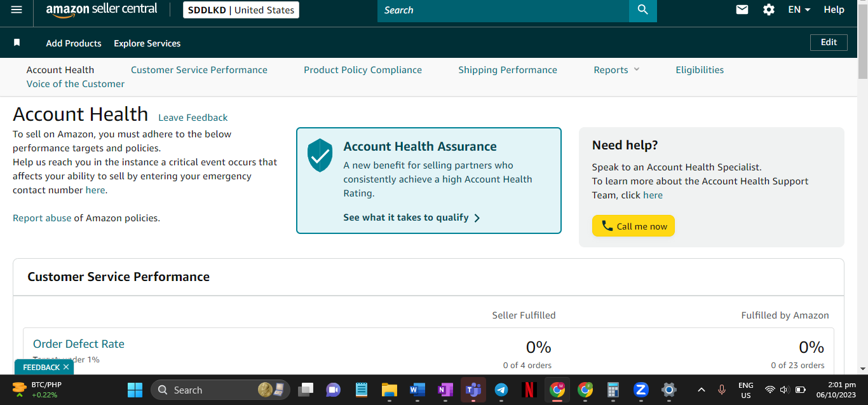Click the bookmark flag icon
This screenshot has height=405, width=868.
tap(17, 43)
